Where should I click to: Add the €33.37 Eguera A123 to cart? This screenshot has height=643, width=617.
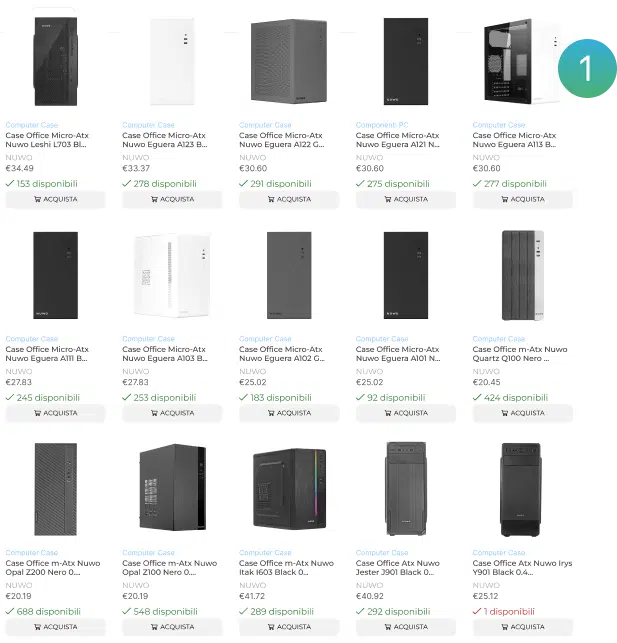(x=172, y=199)
